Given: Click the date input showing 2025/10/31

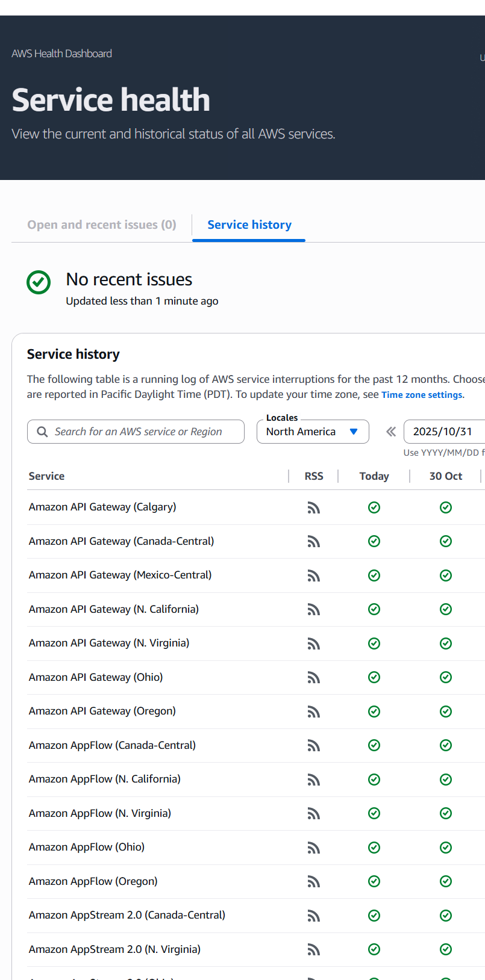Looking at the screenshot, I should (x=443, y=432).
